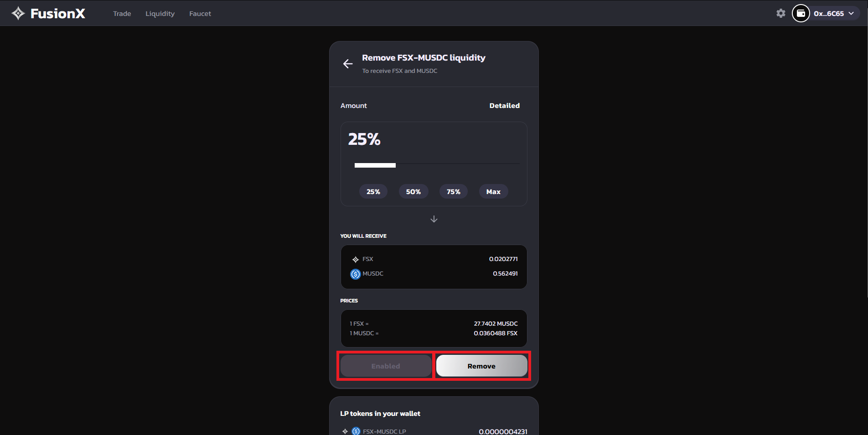The height and width of the screenshot is (435, 868).
Task: Click the wallet icon in header
Action: 801,14
